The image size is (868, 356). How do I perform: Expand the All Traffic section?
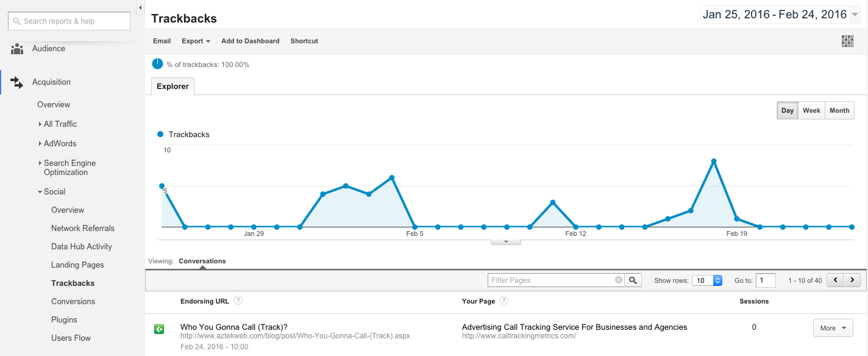(x=60, y=124)
